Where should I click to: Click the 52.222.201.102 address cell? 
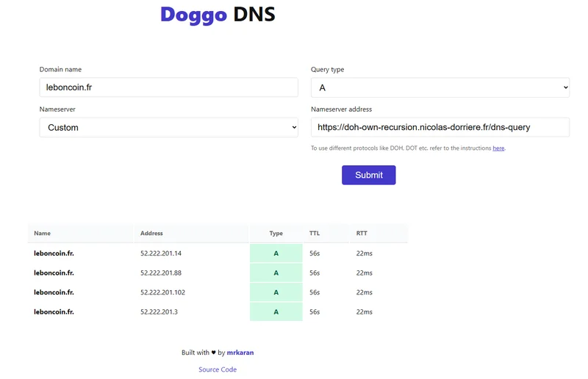pyautogui.click(x=162, y=292)
